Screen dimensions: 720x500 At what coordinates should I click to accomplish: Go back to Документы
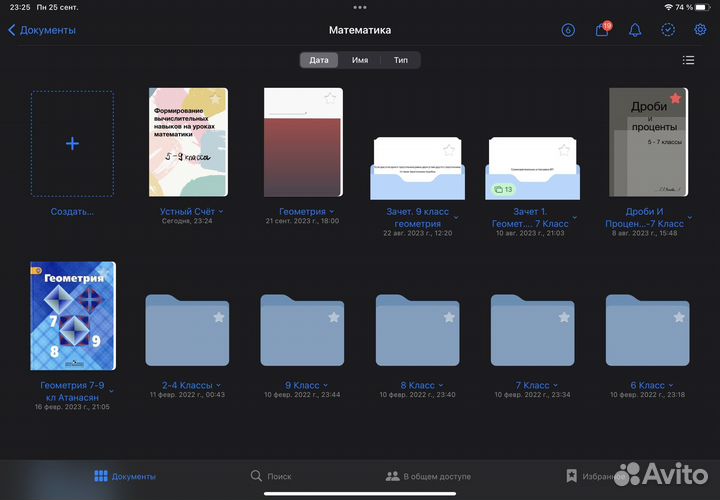click(42, 30)
